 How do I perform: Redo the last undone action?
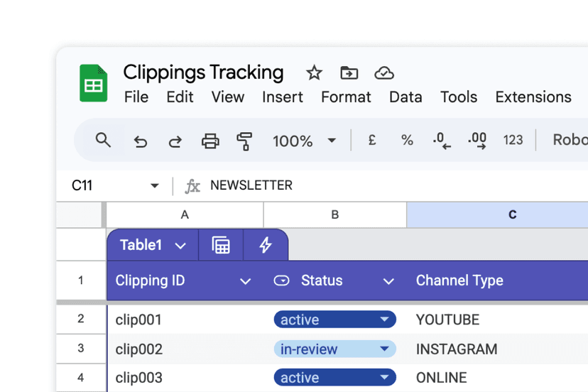[175, 141]
